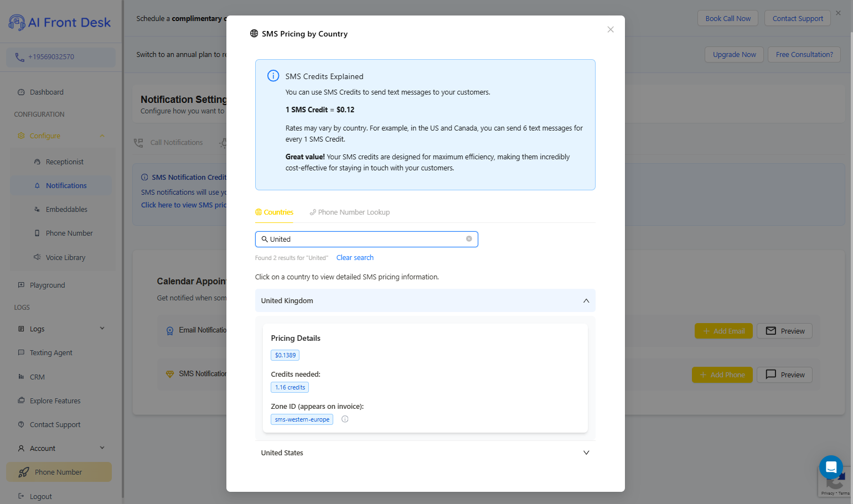Click the Voice Library speaker icon
The width and height of the screenshot is (853, 504).
tap(37, 257)
